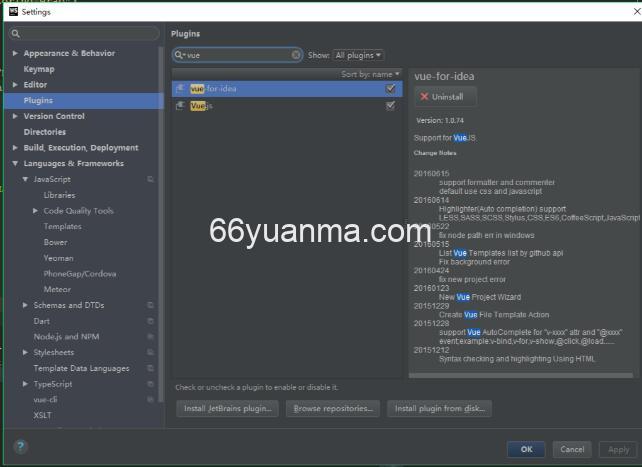Click project-level icon beside TypeScript

click(x=150, y=384)
